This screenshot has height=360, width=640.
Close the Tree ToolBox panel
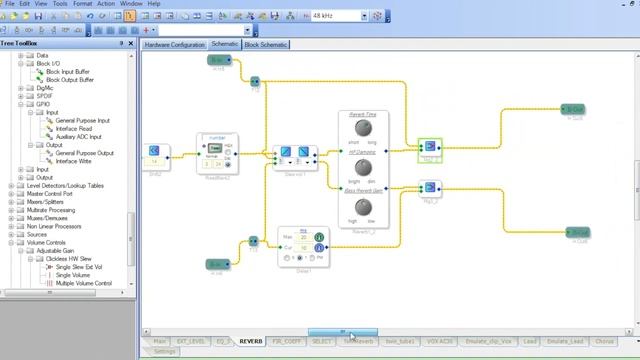[131, 43]
